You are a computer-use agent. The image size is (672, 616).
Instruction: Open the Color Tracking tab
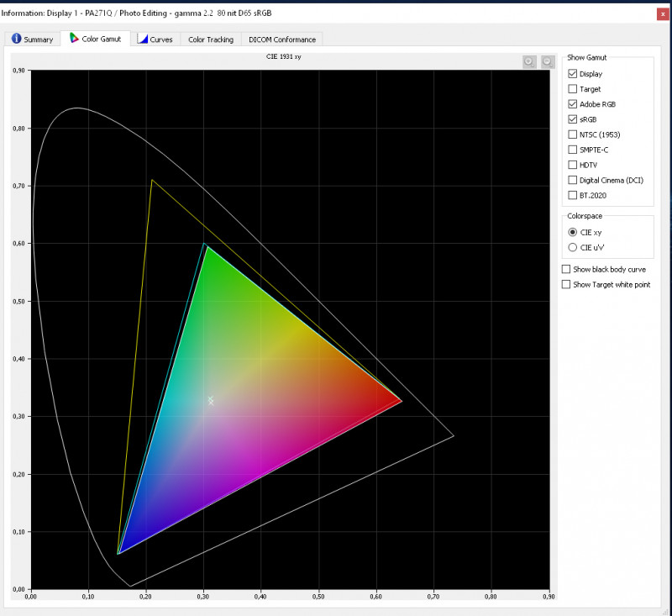[x=210, y=39]
